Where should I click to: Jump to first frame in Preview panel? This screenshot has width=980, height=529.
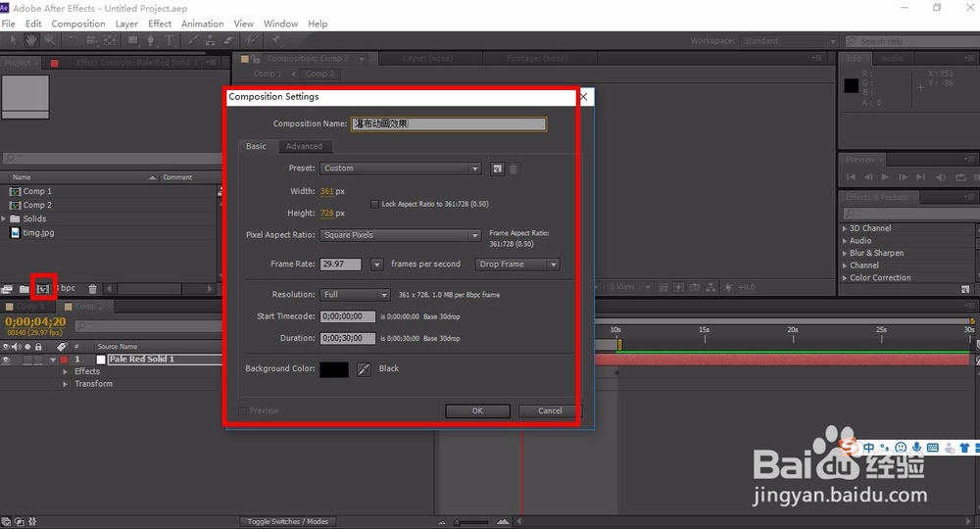[x=851, y=176]
